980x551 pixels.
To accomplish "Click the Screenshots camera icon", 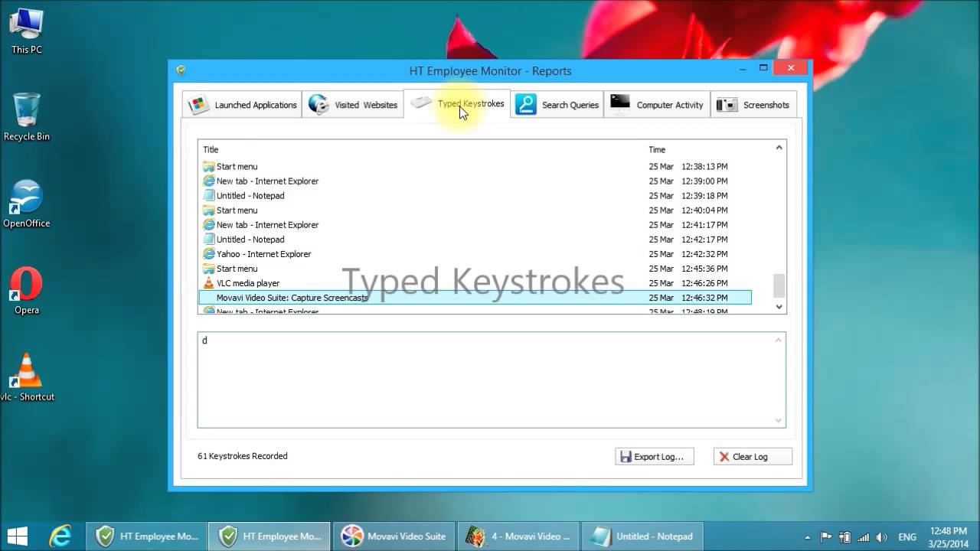I will click(727, 105).
